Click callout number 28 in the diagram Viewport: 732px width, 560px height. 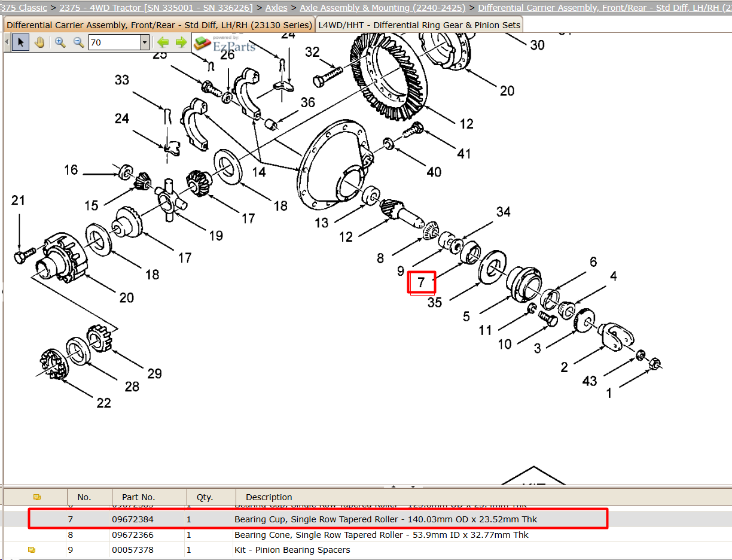point(132,387)
